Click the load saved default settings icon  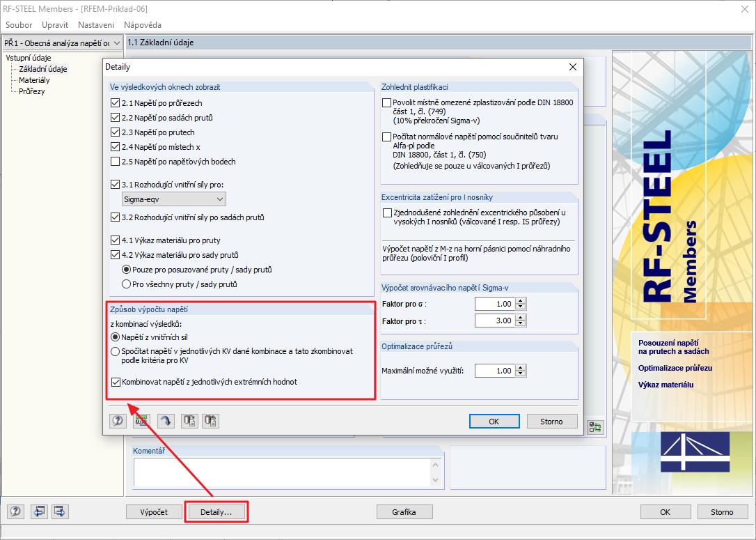click(210, 421)
